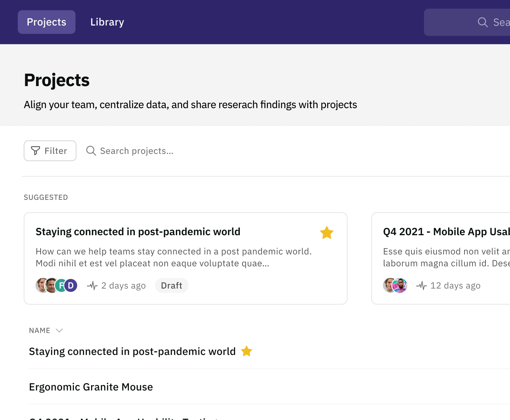
Task: Unfavorite the Staying connected suggested card star
Action: point(326,232)
